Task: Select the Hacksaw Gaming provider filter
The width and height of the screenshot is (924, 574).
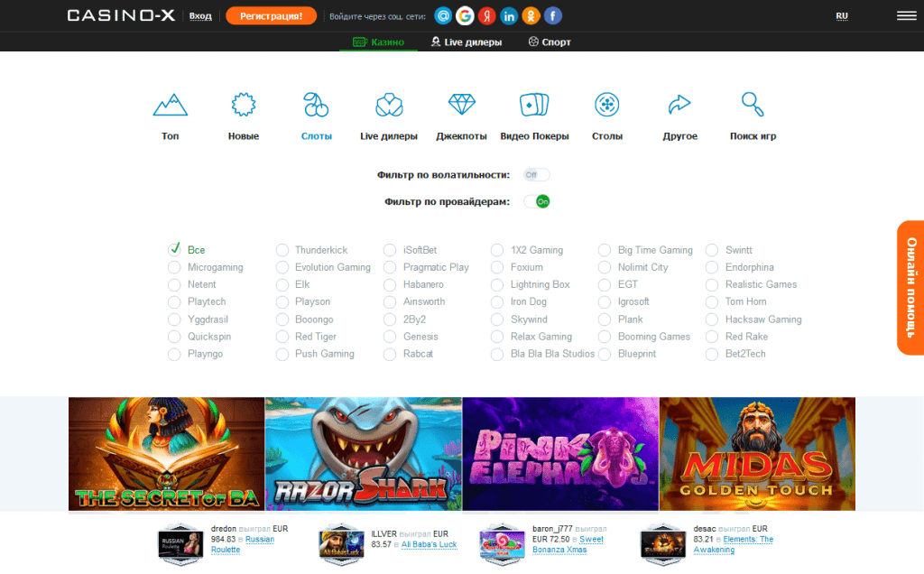Action: pyautogui.click(x=753, y=319)
